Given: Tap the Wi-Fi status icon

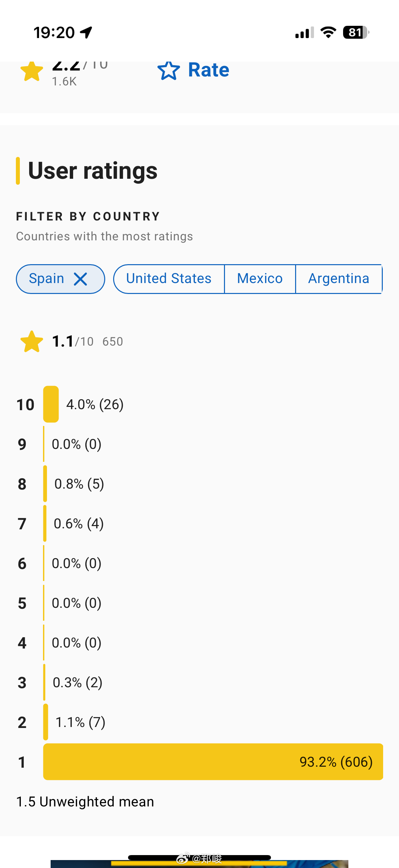Looking at the screenshot, I should pyautogui.click(x=328, y=32).
